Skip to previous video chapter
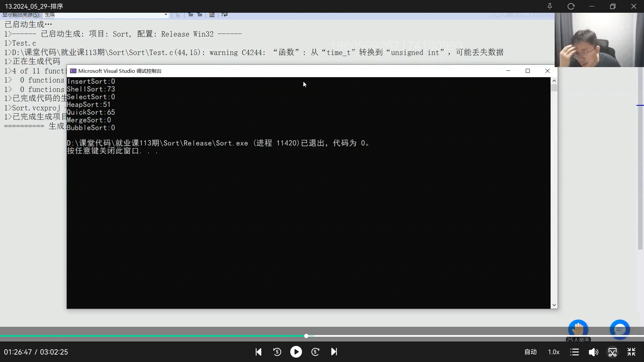The image size is (644, 362). click(x=258, y=352)
